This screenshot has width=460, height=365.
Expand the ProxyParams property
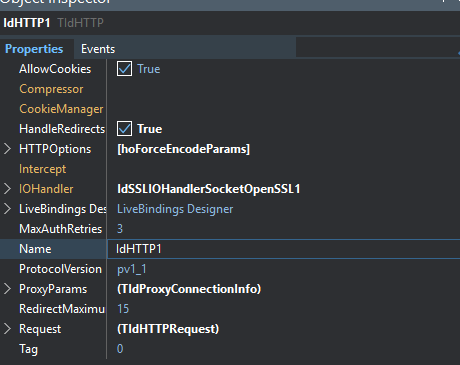(7, 289)
